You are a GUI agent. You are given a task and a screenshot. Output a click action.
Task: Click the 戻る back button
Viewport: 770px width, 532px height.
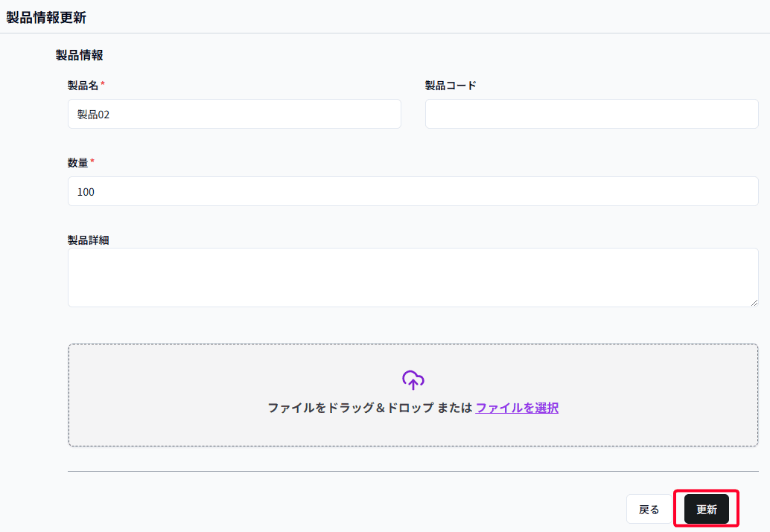(648, 509)
